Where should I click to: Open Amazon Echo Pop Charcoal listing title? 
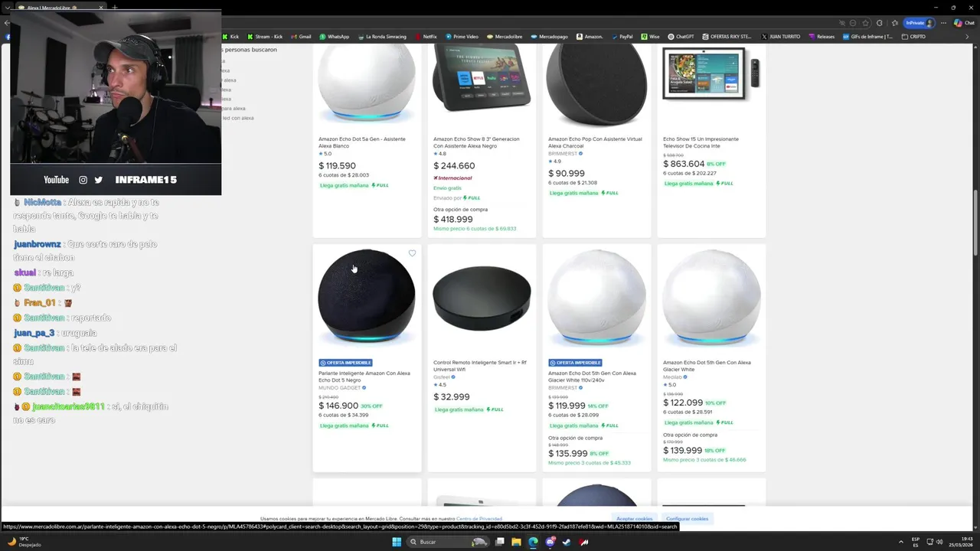click(x=595, y=142)
